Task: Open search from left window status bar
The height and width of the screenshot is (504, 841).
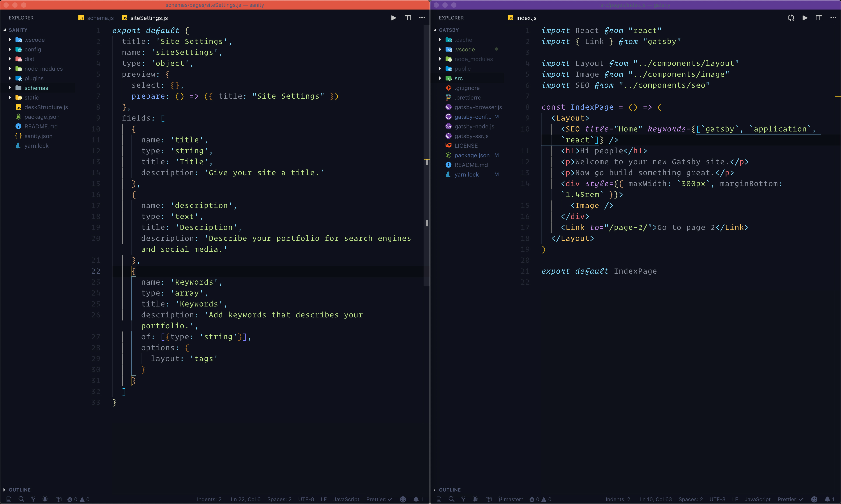Action: (x=21, y=499)
